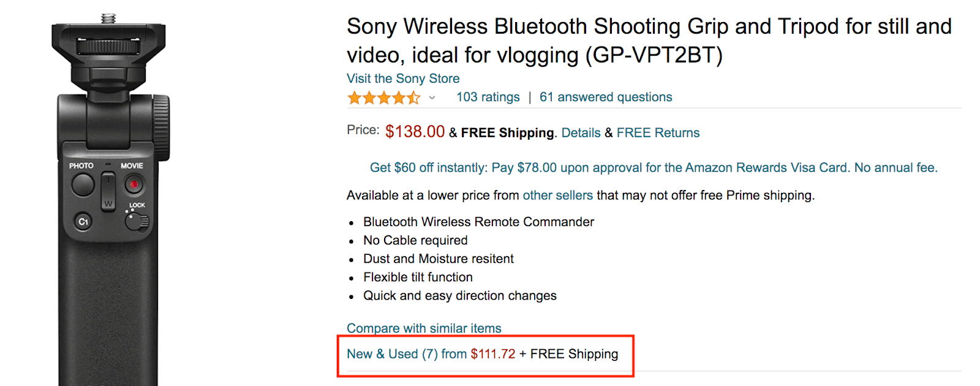Click the product title text
This screenshot has width=980, height=386.
[x=649, y=40]
